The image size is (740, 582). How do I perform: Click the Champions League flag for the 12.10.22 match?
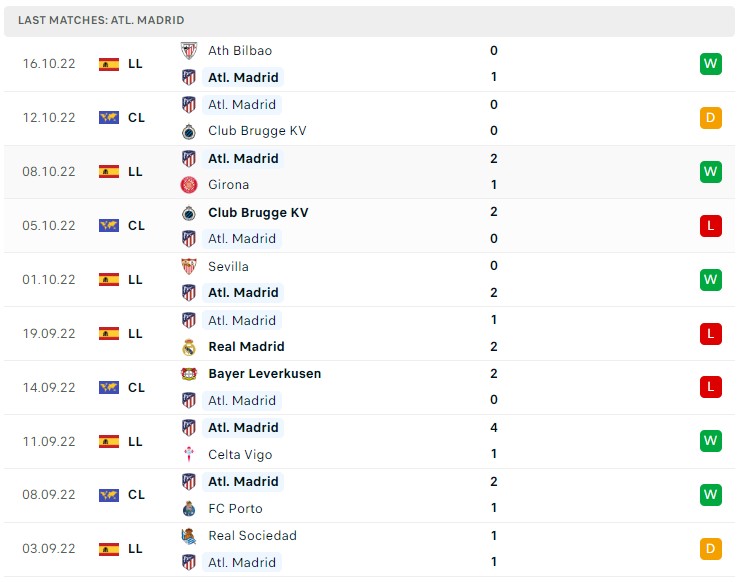109,118
